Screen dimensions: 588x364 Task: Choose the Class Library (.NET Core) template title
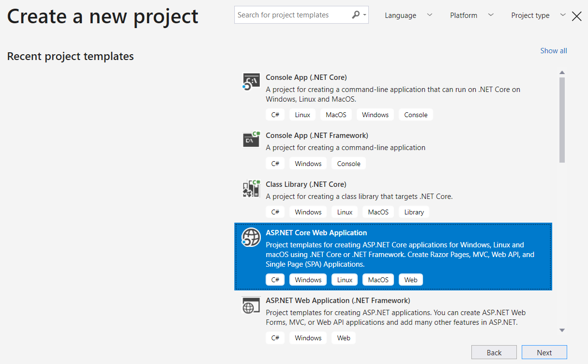pyautogui.click(x=306, y=184)
